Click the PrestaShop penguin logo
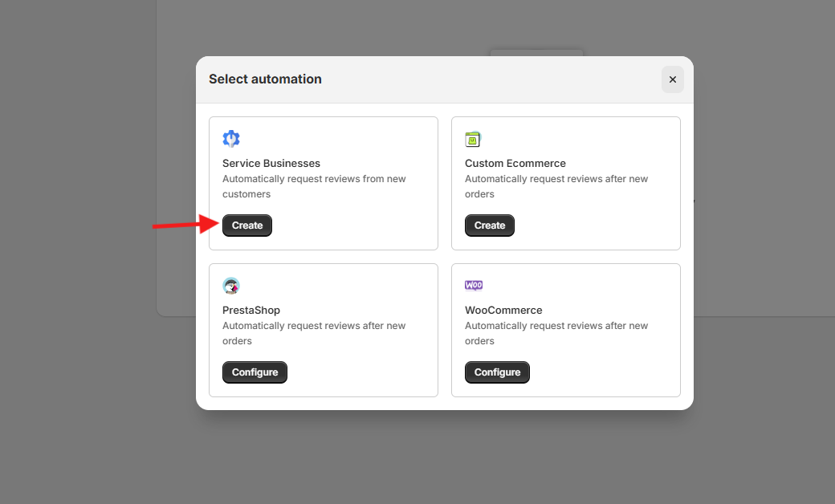 pos(231,286)
